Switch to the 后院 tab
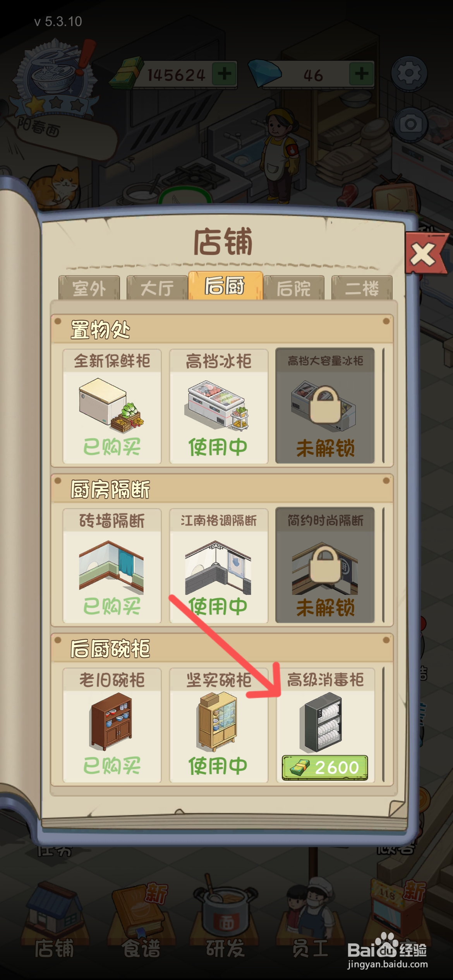453x980 pixels. [294, 288]
